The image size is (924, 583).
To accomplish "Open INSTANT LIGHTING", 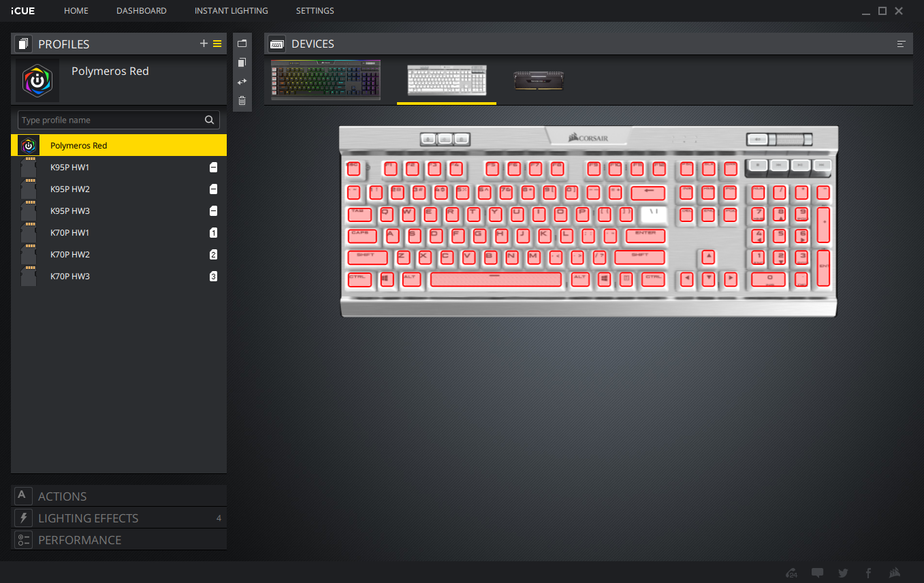I will [x=232, y=11].
